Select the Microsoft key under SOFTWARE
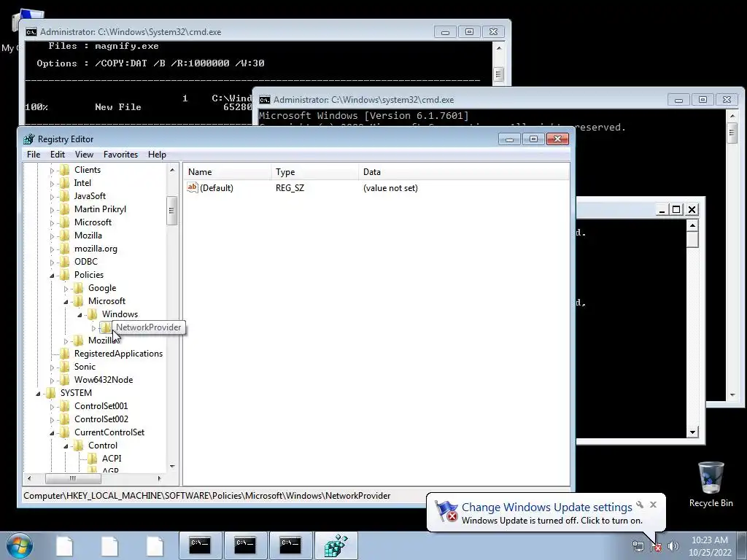Screen dimensions: 747x560 (x=93, y=222)
